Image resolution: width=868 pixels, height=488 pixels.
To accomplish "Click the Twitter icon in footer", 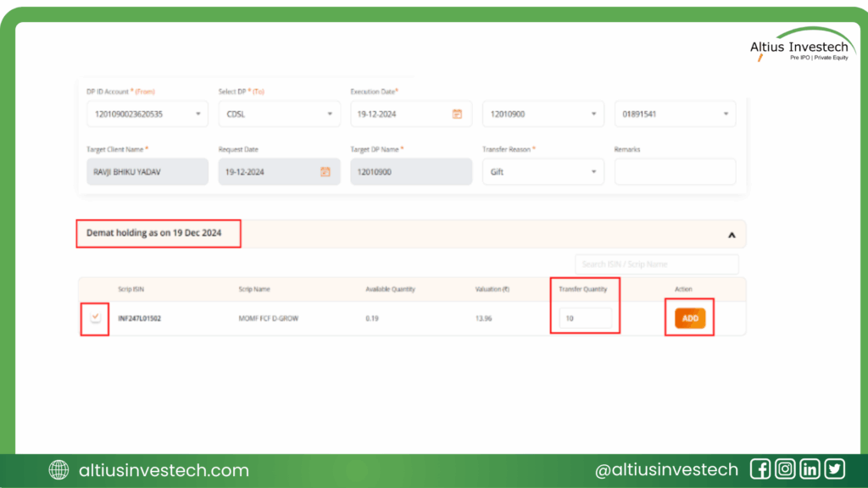I will pos(834,469).
